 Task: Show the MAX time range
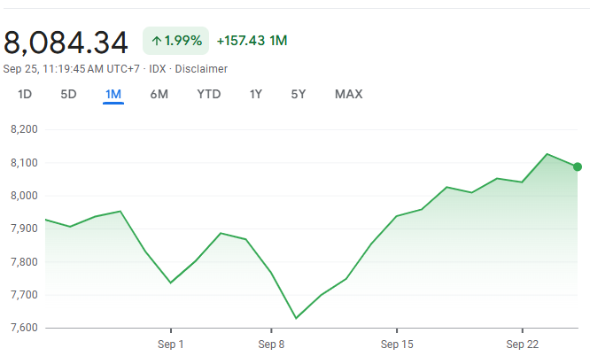[x=348, y=95]
